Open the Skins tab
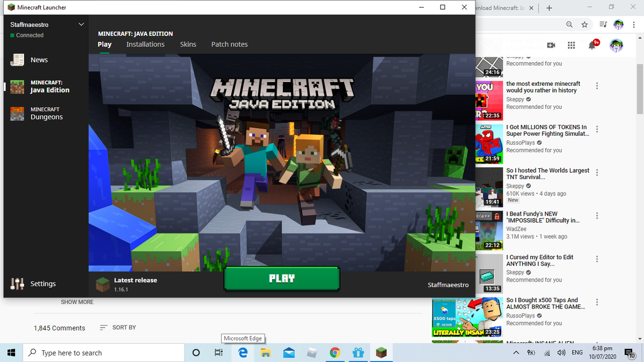Viewport: 644px width, 362px height. [188, 45]
